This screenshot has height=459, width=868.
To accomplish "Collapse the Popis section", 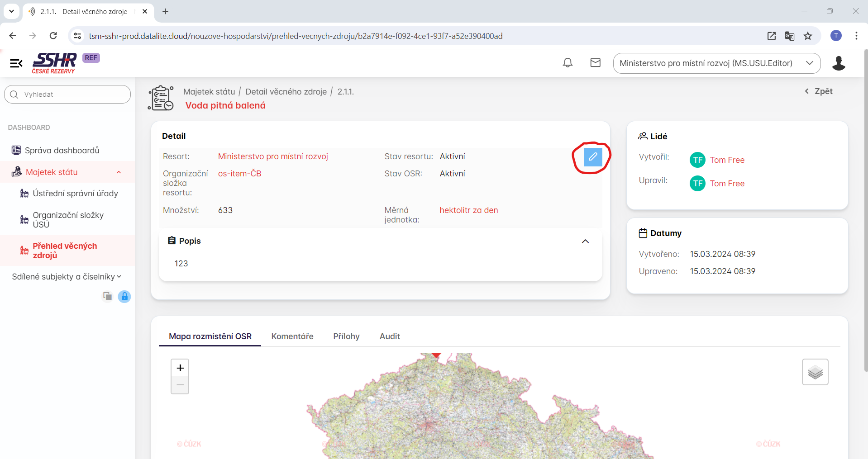I will (585, 241).
